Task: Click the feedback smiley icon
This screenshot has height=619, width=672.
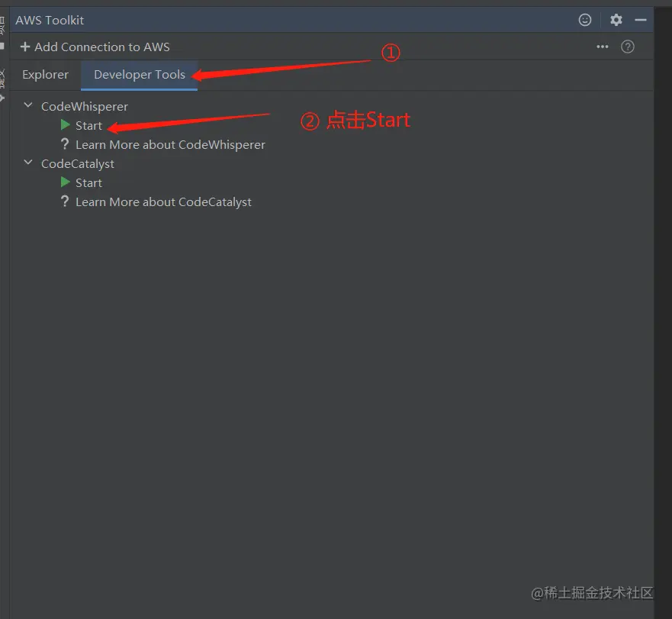Action: tap(585, 20)
